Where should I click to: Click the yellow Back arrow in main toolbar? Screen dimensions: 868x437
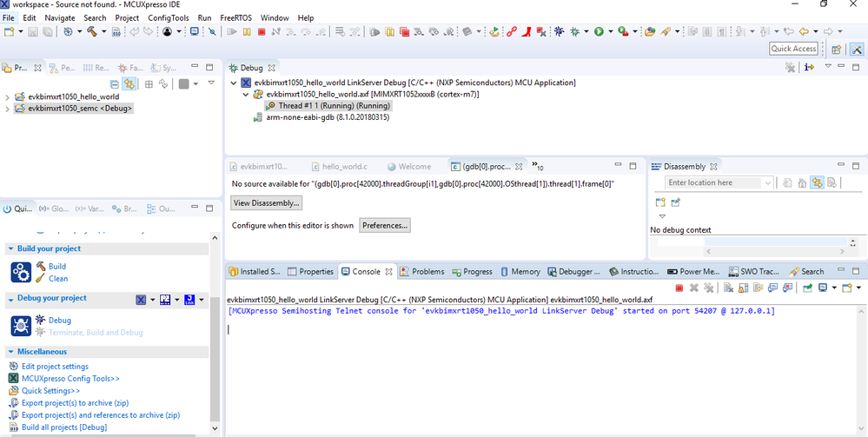coord(804,31)
